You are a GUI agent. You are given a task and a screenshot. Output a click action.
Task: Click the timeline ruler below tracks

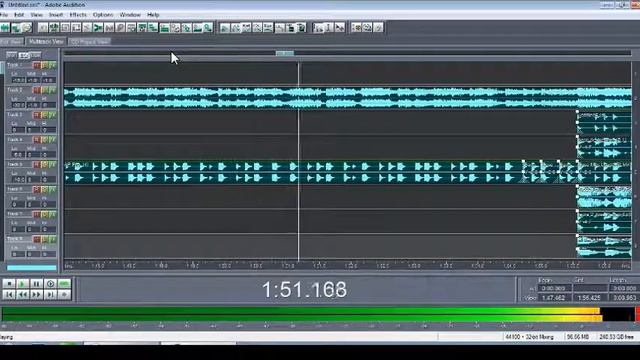pos(348,265)
